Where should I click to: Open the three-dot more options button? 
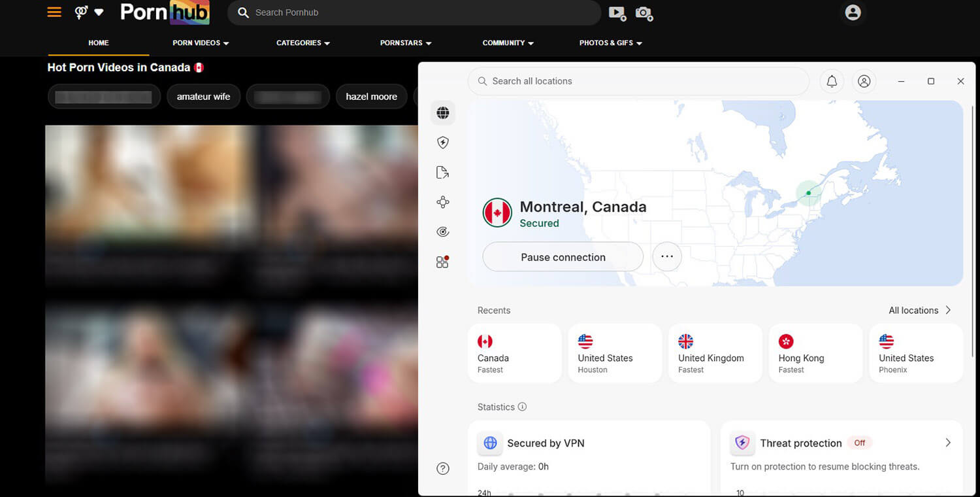(x=667, y=257)
